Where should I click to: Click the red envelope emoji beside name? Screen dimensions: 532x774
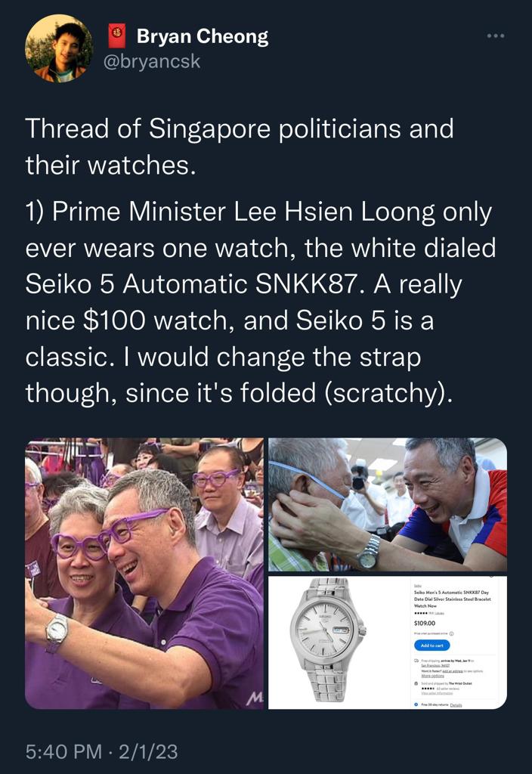(x=117, y=36)
